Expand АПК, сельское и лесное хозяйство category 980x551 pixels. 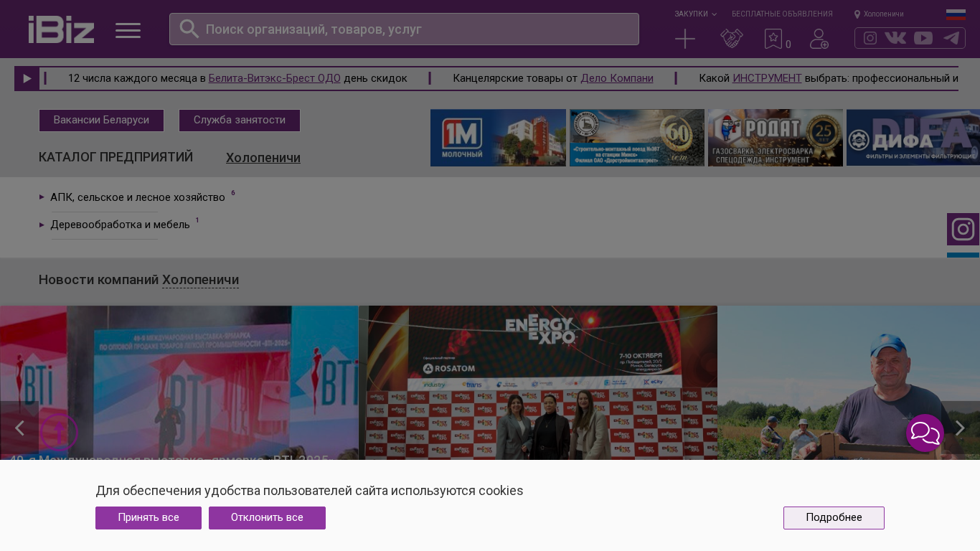click(x=138, y=197)
